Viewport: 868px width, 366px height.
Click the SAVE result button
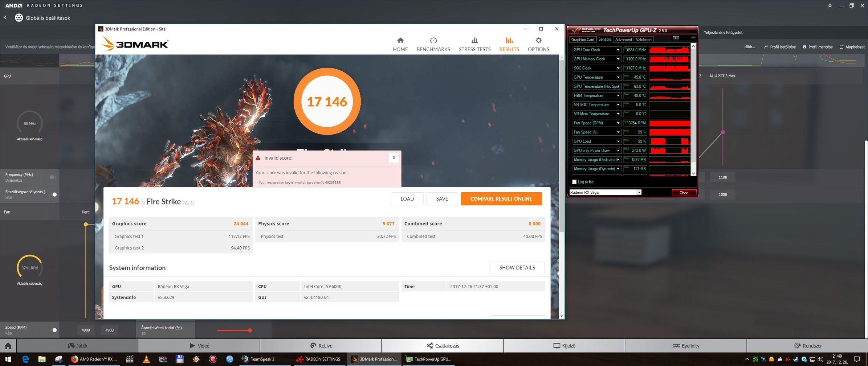[x=442, y=199]
